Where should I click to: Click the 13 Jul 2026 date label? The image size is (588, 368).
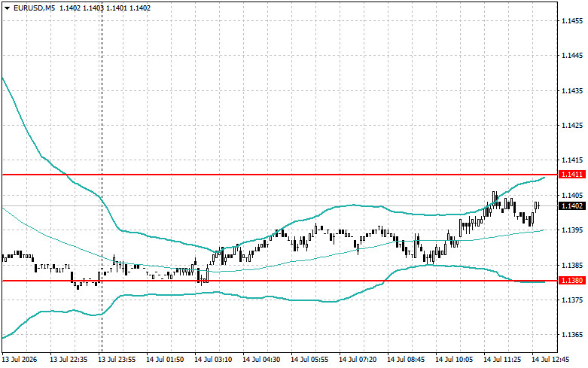tap(20, 360)
